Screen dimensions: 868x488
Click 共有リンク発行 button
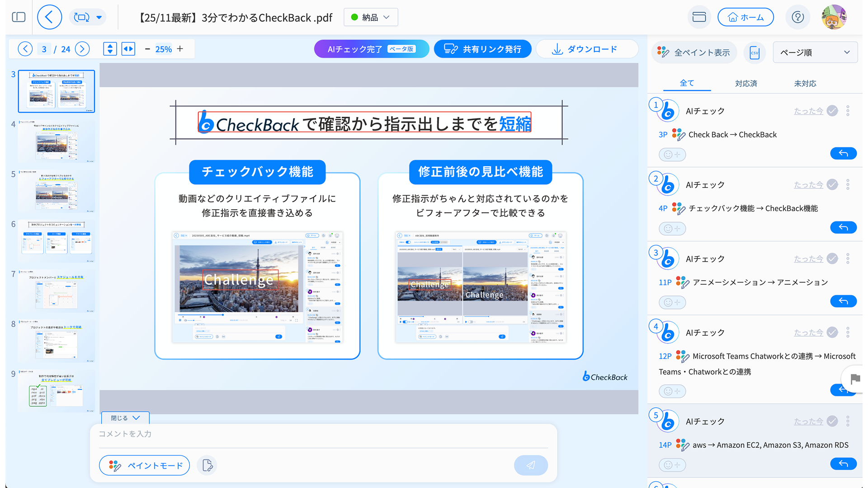pos(482,49)
